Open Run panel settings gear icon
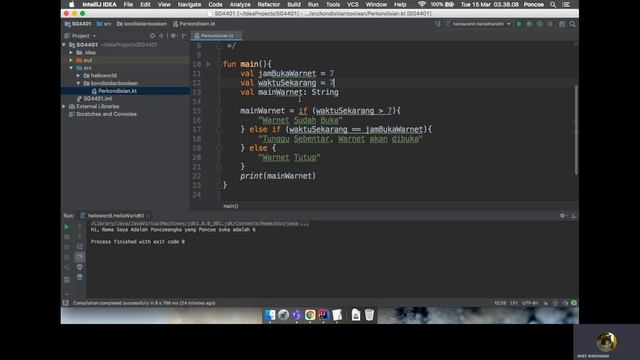This screenshot has height=360, width=640. point(562,216)
